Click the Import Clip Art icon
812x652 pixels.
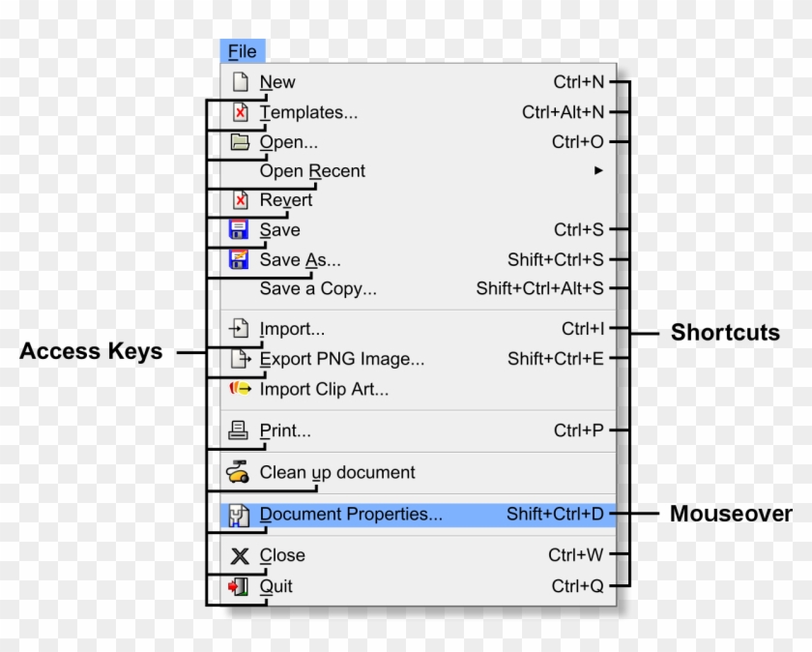click(x=237, y=389)
